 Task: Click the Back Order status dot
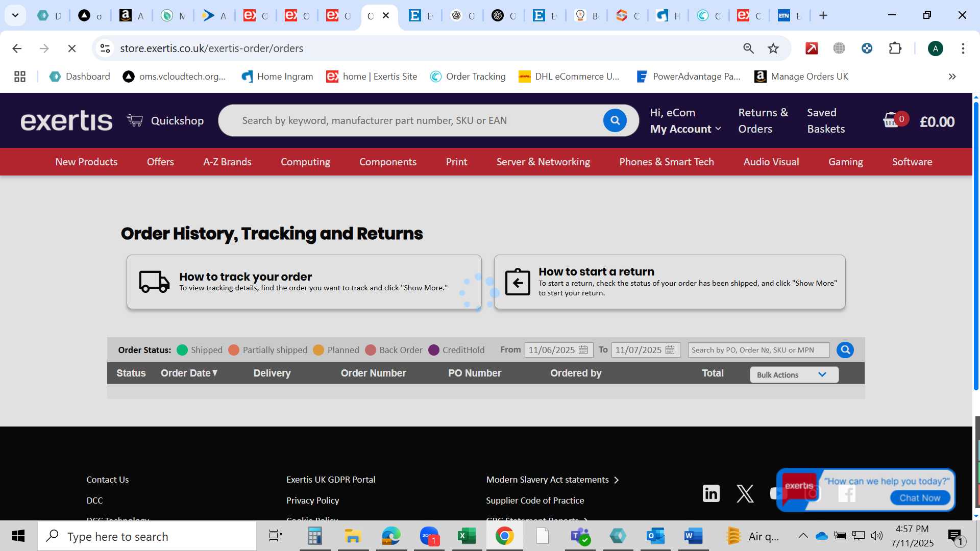(x=371, y=350)
